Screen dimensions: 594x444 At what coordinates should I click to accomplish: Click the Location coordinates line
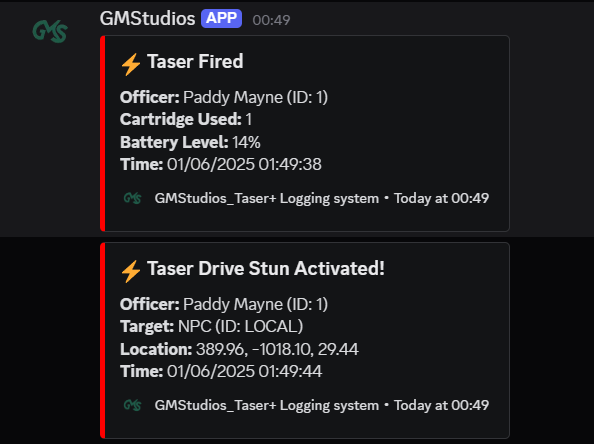tap(239, 349)
